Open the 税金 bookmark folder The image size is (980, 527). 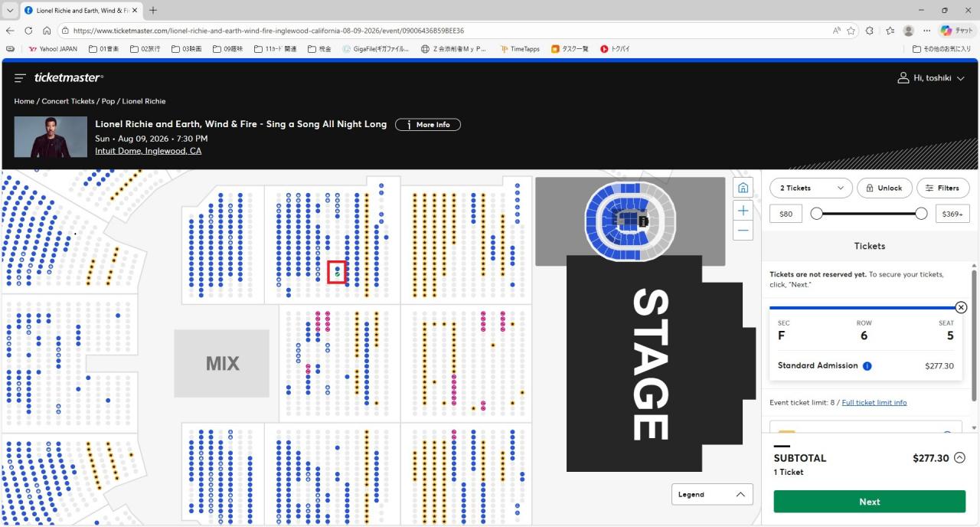click(x=319, y=49)
